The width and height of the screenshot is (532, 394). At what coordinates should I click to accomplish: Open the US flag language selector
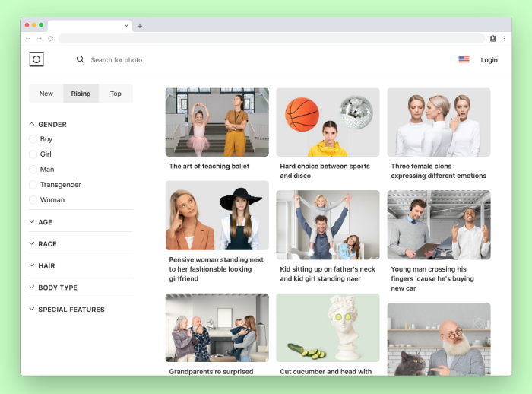click(464, 59)
